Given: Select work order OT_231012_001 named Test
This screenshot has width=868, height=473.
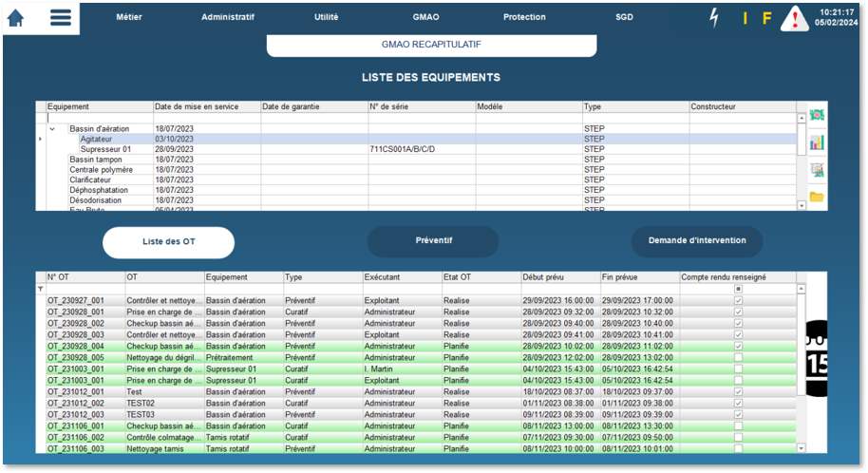Looking at the screenshot, I should point(421,391).
